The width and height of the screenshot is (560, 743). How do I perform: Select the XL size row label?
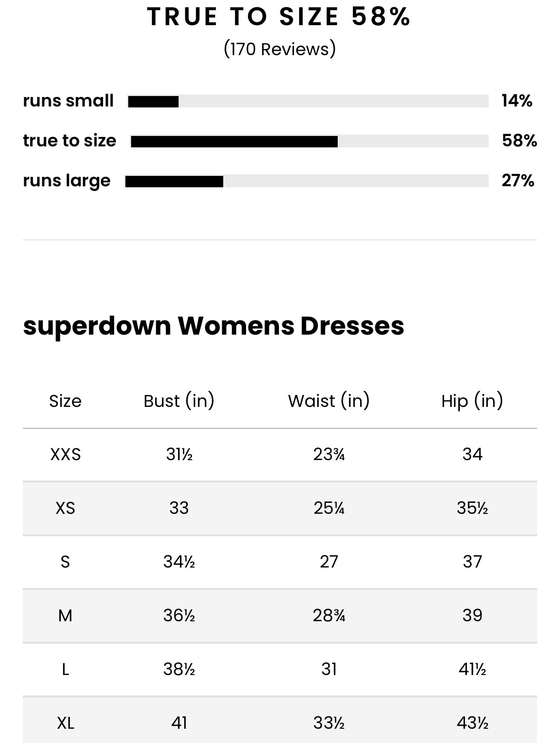(x=66, y=723)
